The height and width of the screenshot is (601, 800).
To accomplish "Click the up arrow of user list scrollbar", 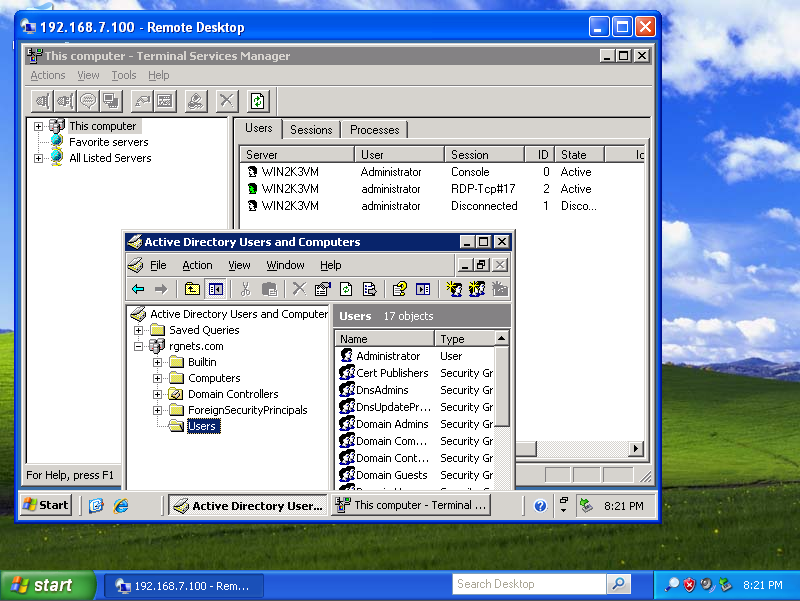I will pos(502,338).
